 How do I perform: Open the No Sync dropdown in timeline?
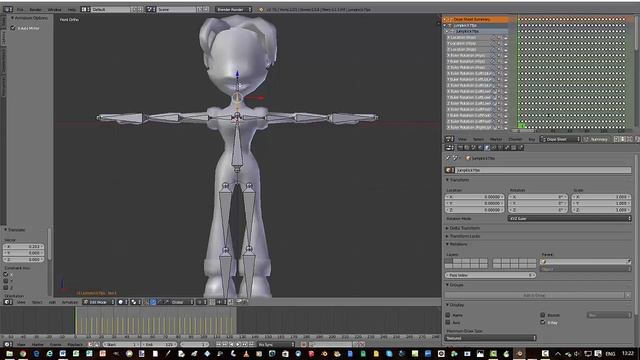click(x=276, y=344)
